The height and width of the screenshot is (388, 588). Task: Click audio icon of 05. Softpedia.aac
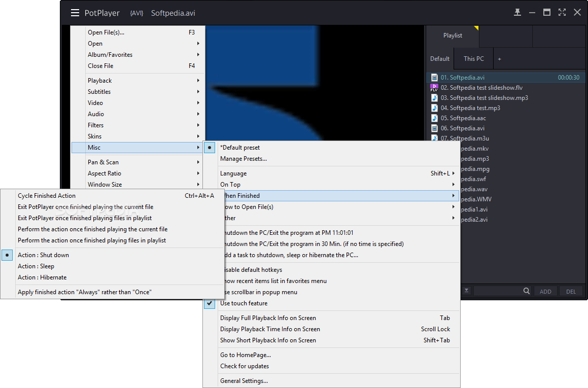[434, 118]
